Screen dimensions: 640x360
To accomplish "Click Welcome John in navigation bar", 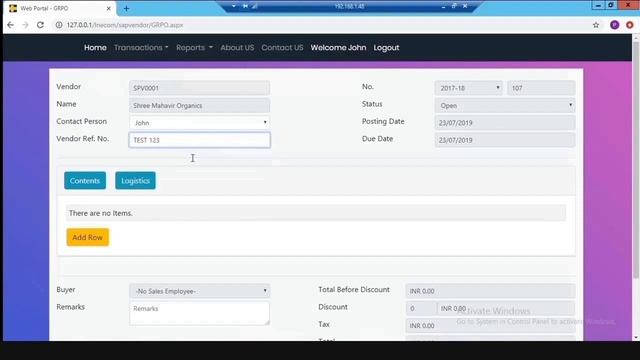I will click(x=338, y=47).
